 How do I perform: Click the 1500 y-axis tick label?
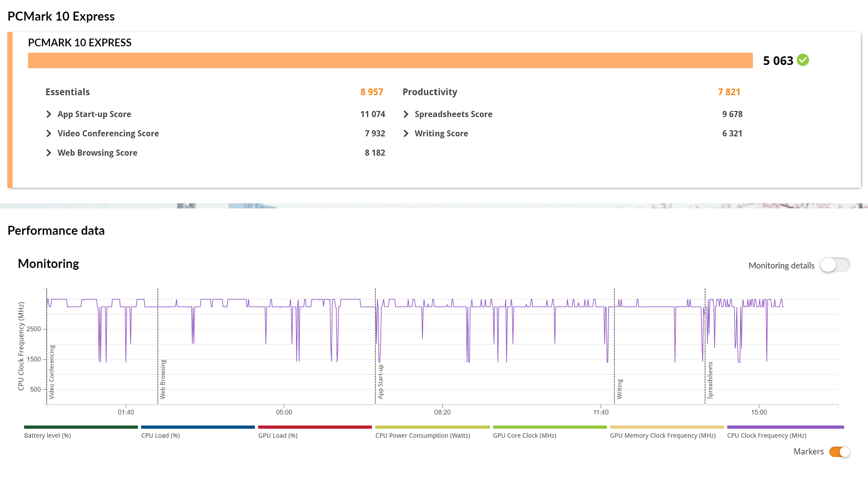point(33,359)
